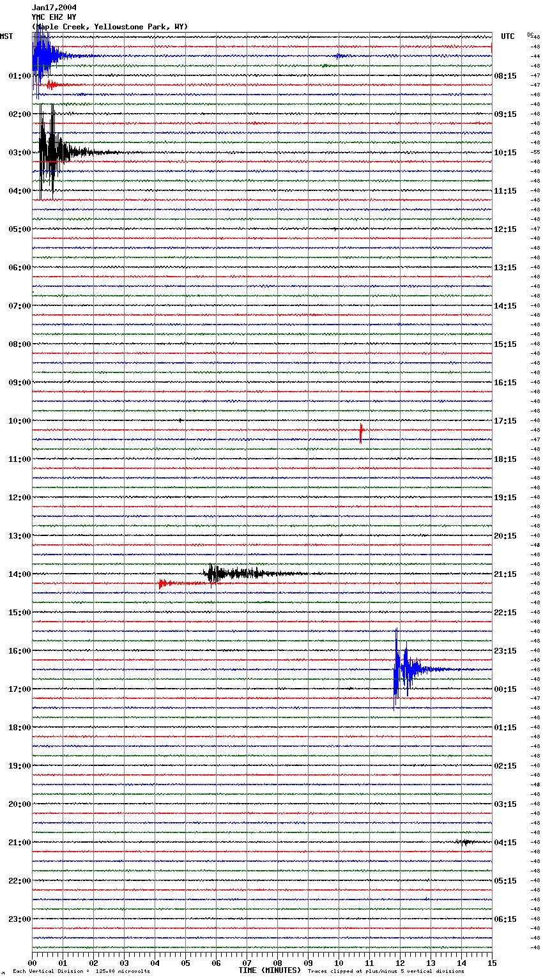Click the 05:15 UTC time label

[x=505, y=880]
